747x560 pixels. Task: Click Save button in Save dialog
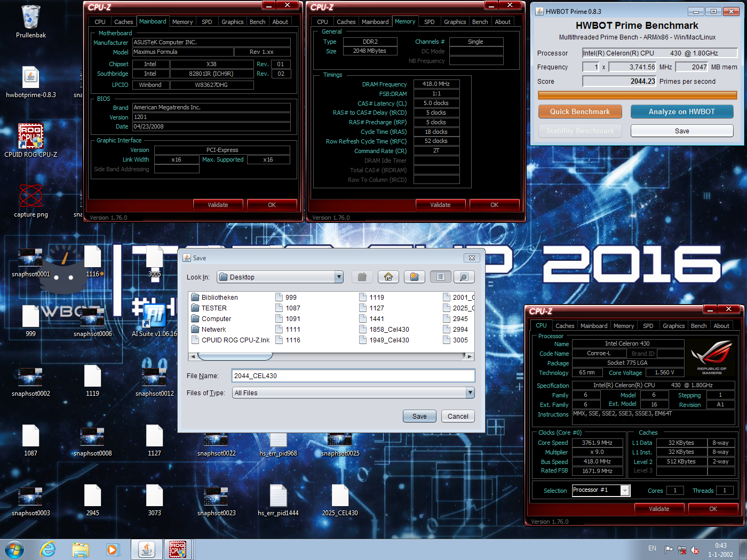click(419, 416)
